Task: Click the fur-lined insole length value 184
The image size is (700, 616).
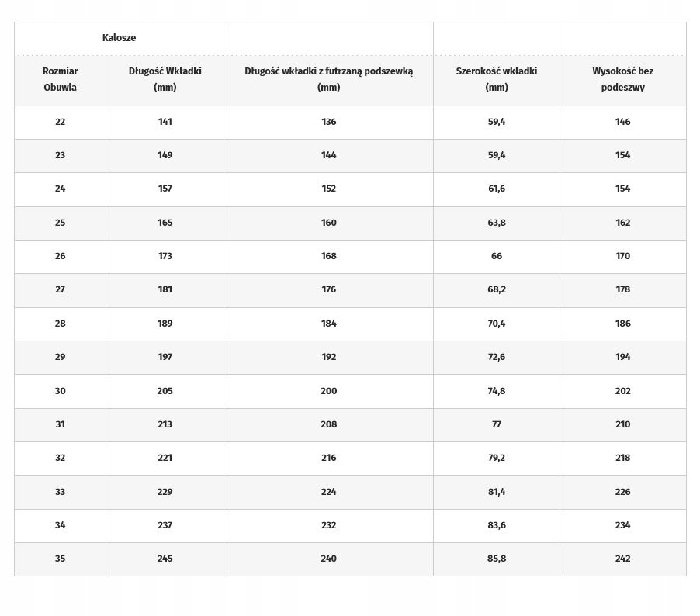Action: tap(328, 324)
